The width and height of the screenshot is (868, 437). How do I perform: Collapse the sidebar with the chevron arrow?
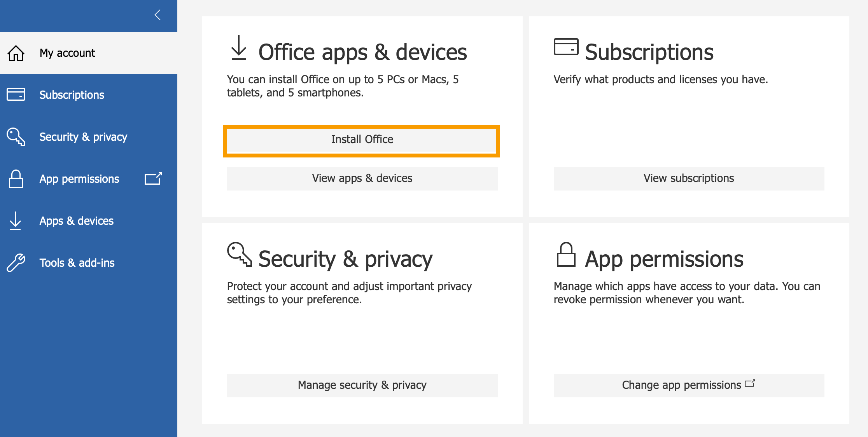[157, 15]
